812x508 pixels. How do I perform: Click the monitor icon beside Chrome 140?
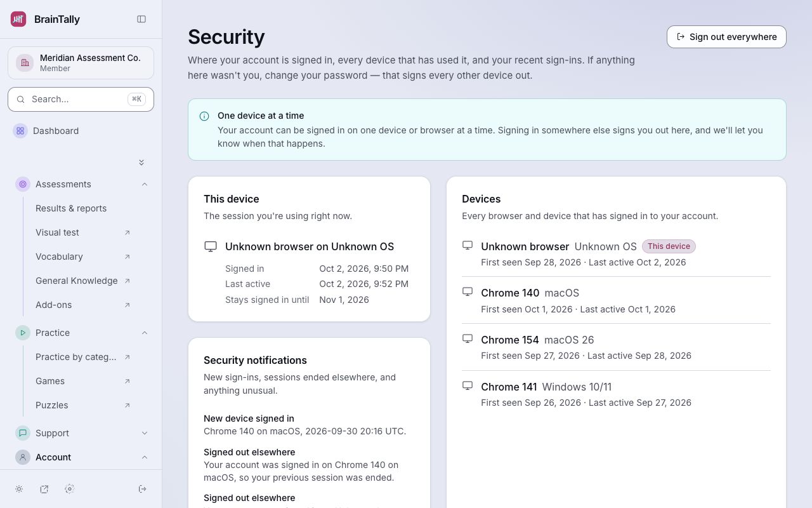468,292
